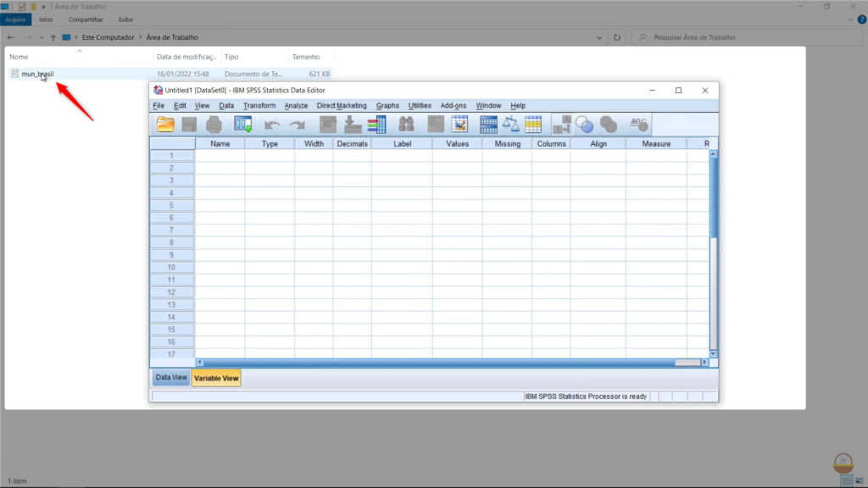
Task: Click the Redo arrow in SPSS toolbar
Action: tap(298, 125)
